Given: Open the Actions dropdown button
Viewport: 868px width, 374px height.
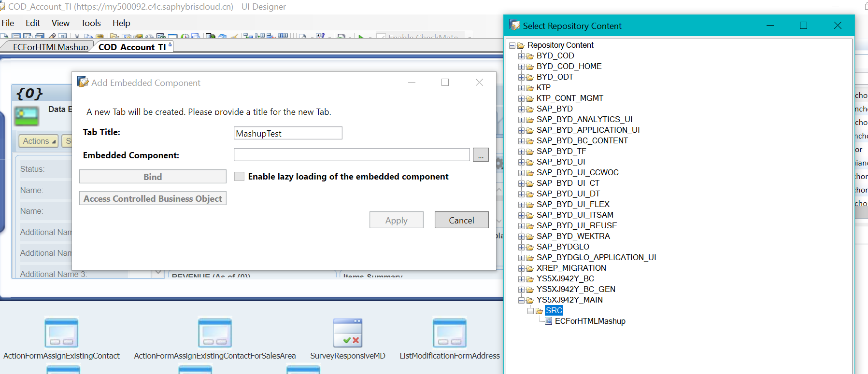Looking at the screenshot, I should tap(39, 141).
